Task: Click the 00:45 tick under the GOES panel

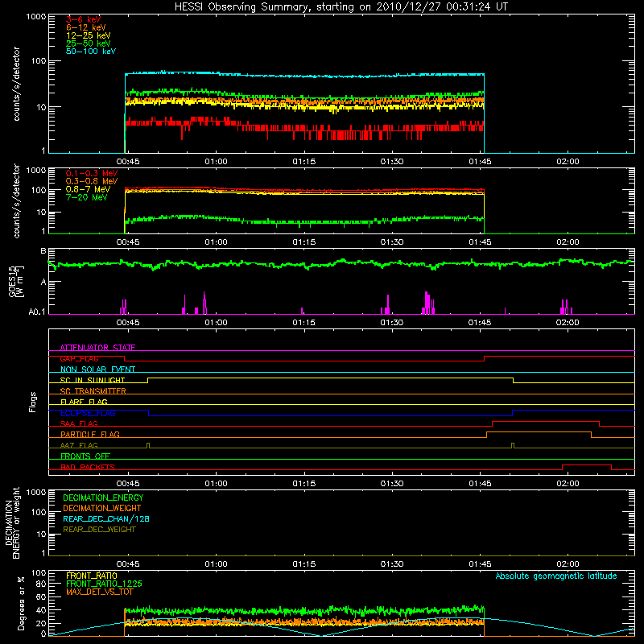Action: [128, 323]
